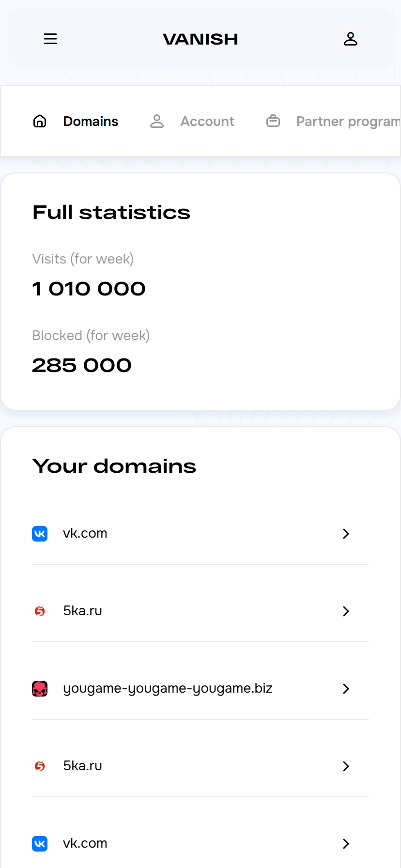Click the person icon next to Account

tap(156, 121)
